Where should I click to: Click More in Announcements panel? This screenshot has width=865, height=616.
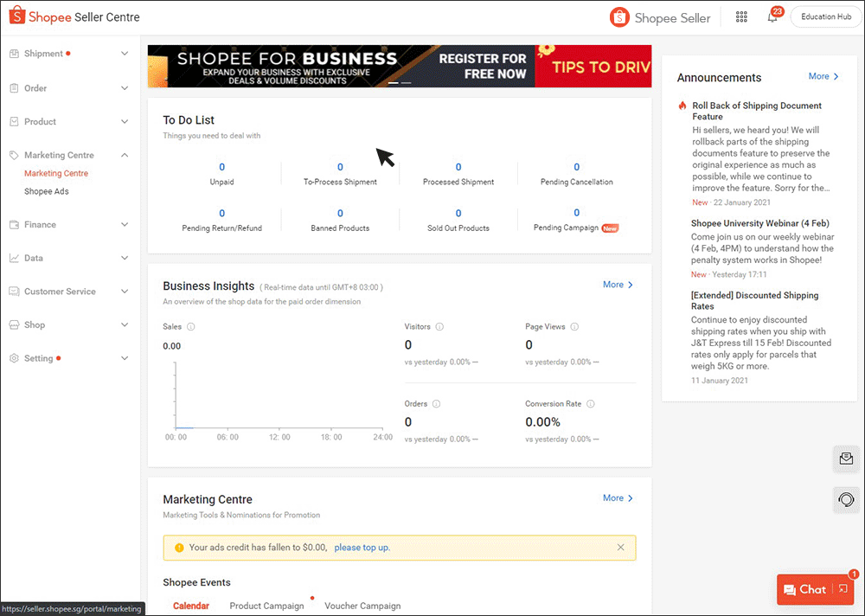(x=823, y=77)
